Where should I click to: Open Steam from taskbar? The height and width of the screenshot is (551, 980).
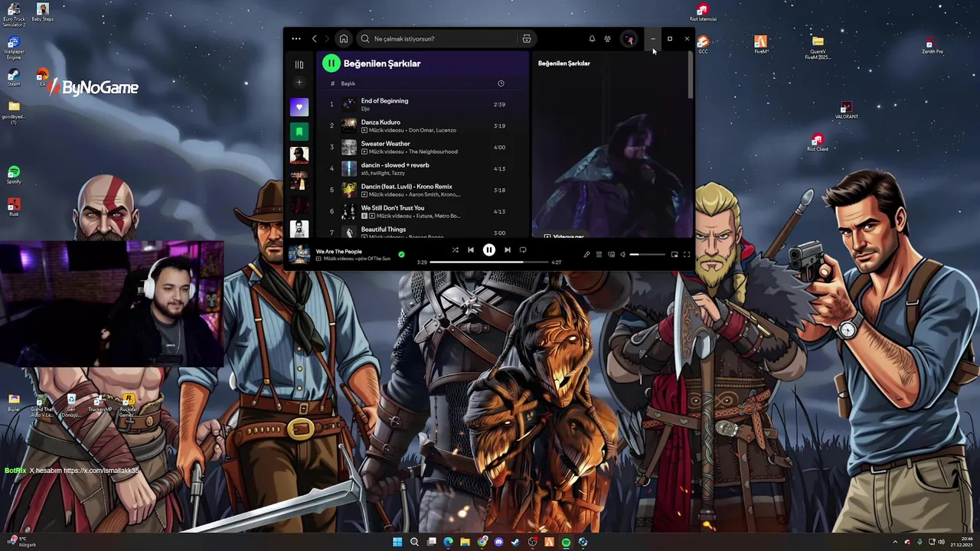(515, 542)
